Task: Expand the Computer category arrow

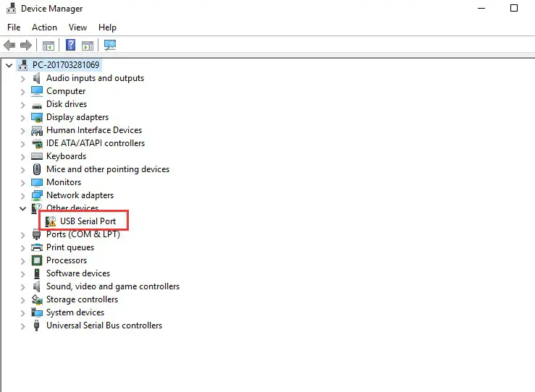Action: pyautogui.click(x=23, y=92)
